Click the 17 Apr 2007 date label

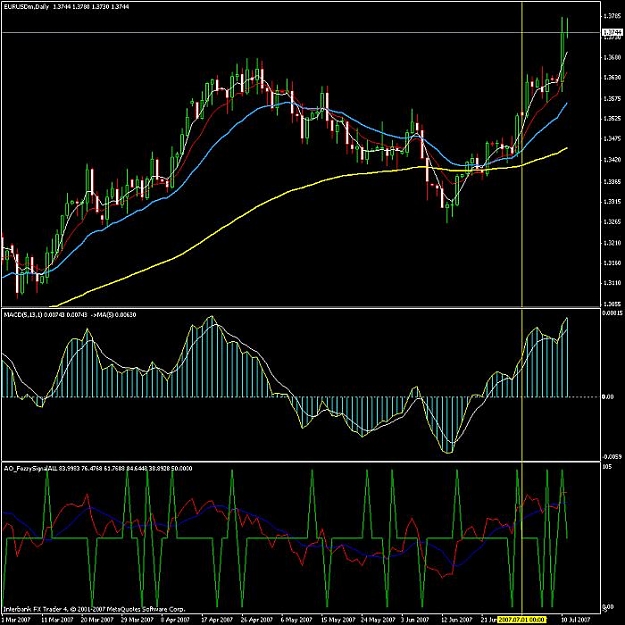[x=217, y=620]
